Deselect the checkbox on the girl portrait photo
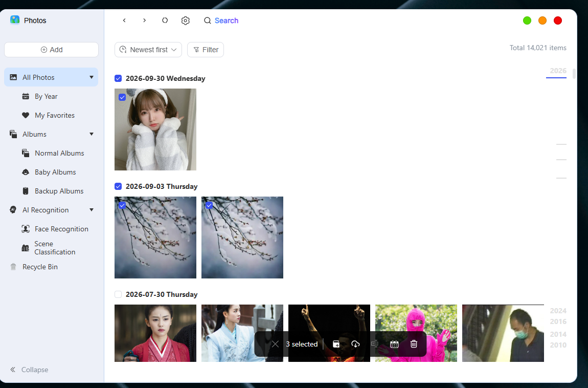Screen dimensions: 588x388 point(122,98)
